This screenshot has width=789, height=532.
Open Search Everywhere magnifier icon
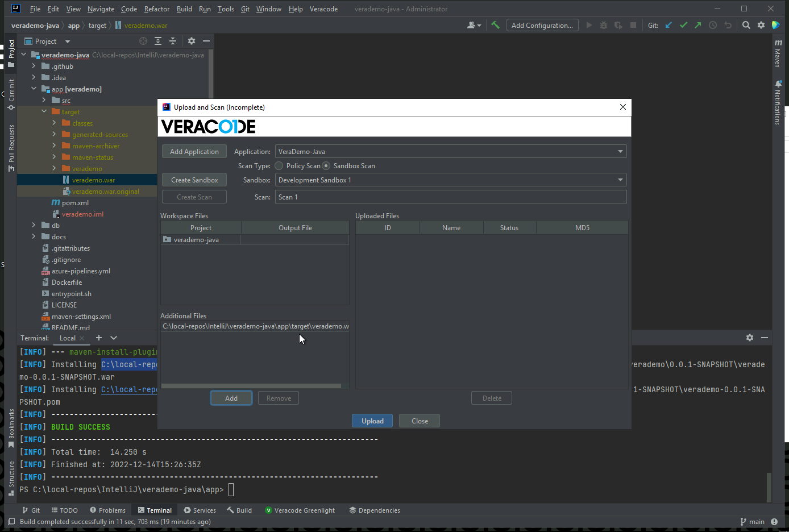tap(746, 25)
